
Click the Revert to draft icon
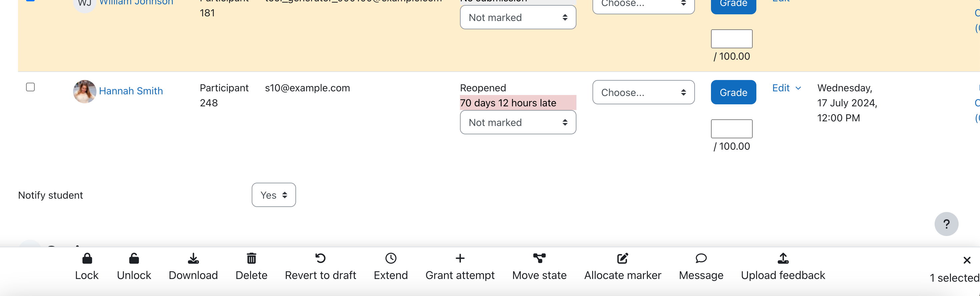(320, 259)
